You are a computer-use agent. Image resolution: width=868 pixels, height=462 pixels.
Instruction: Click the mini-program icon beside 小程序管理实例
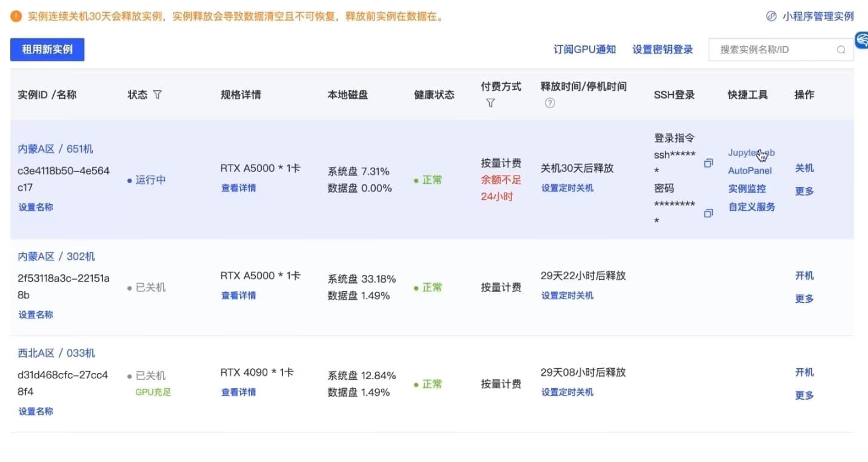click(x=771, y=16)
